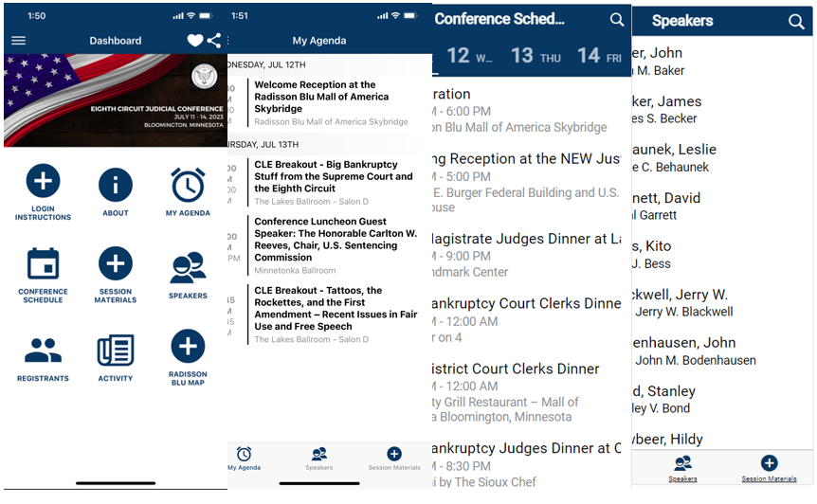Open Welcome Reception at Radisson Blu agenda item
This screenshot has width=817, height=504.
coord(329,102)
